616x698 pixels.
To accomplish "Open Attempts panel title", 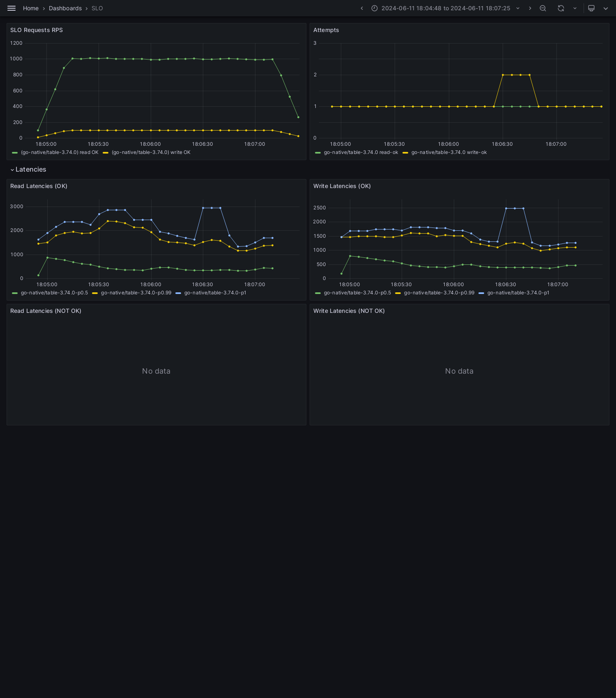I will pyautogui.click(x=326, y=30).
